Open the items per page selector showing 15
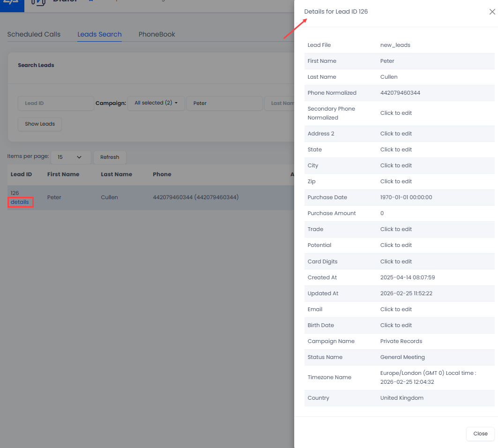This screenshot has width=498, height=448. click(x=71, y=157)
